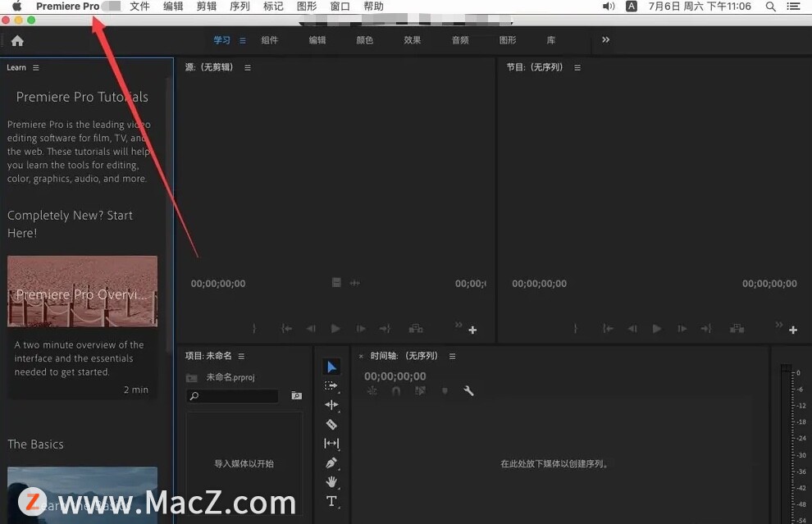The height and width of the screenshot is (524, 812).
Task: Click Go to In in source monitor
Action: pos(286,328)
